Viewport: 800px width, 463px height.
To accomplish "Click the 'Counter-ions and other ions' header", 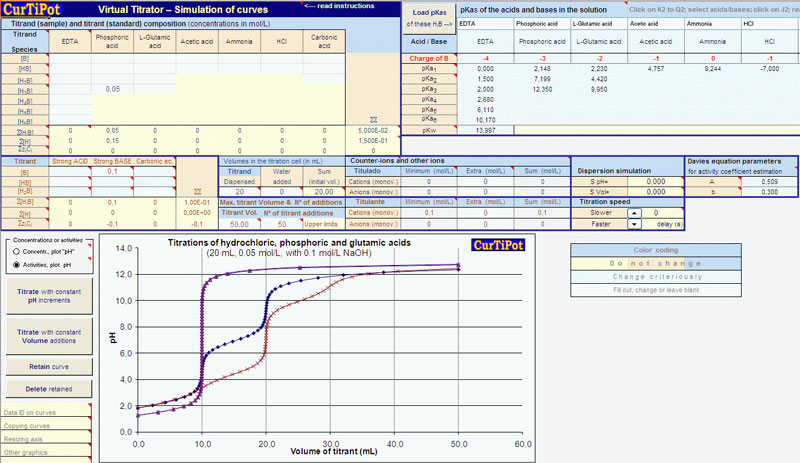I will [x=397, y=161].
